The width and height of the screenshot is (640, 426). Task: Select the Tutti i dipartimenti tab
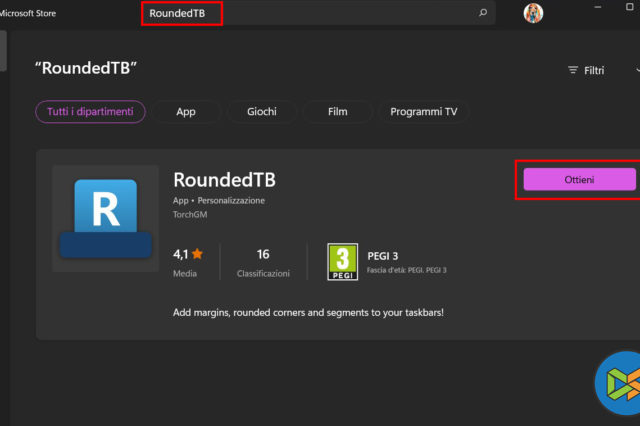pos(90,111)
